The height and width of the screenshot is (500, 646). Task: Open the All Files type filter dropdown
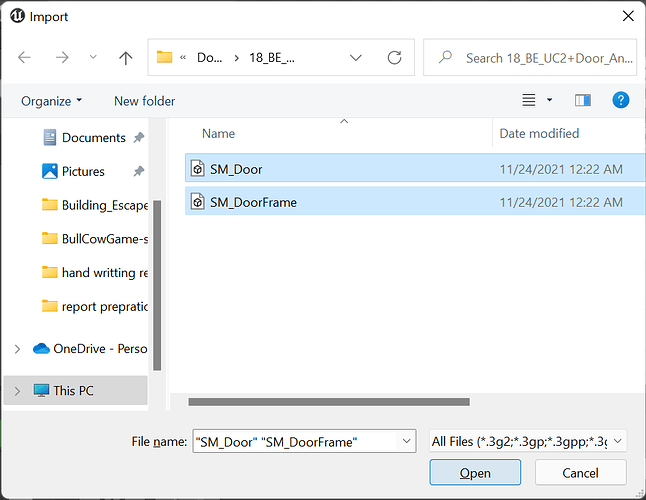pyautogui.click(x=528, y=442)
